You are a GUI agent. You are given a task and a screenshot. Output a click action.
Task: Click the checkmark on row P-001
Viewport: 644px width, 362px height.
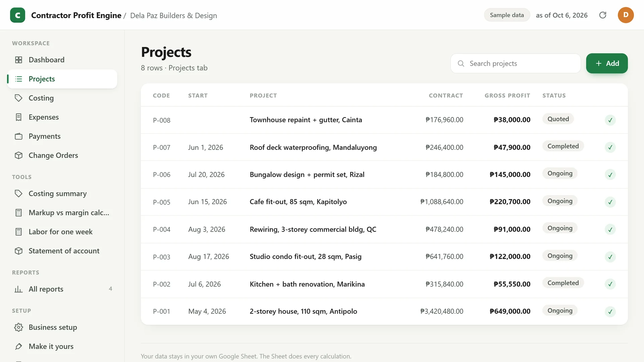pos(610,311)
